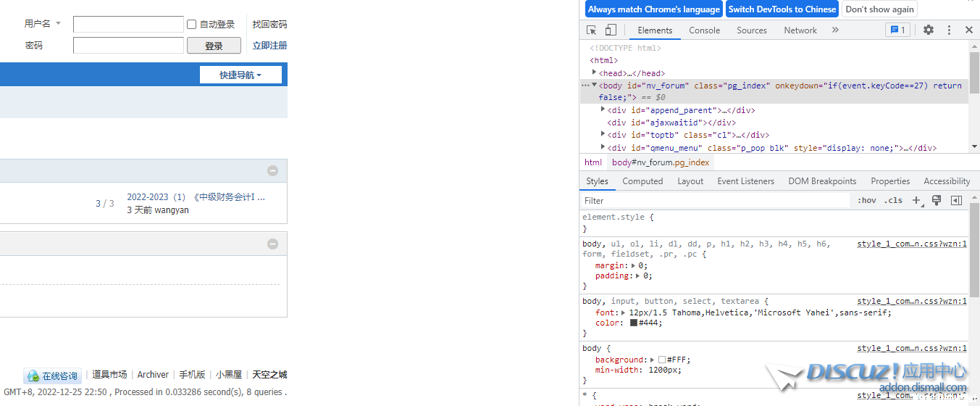Image resolution: width=980 pixels, height=406 pixels.
Task: Click the styles Filter input field
Action: coord(713,201)
